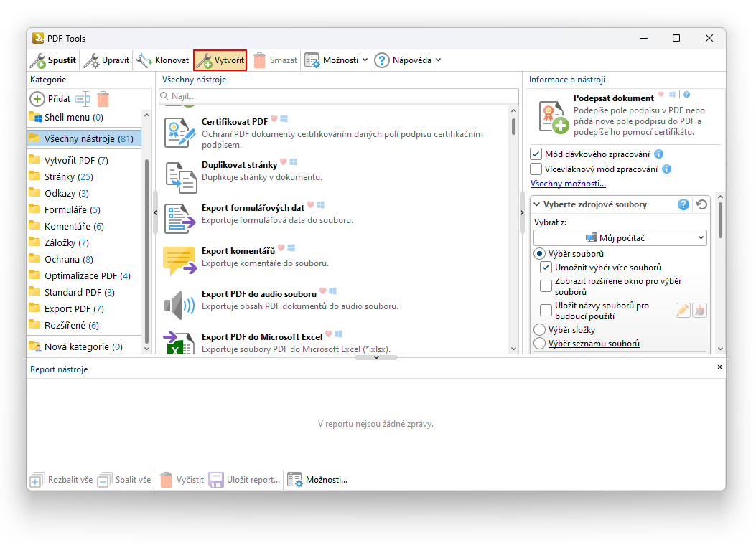This screenshot has width=756, height=543.
Task: Run the tool with Spustit
Action: [54, 60]
